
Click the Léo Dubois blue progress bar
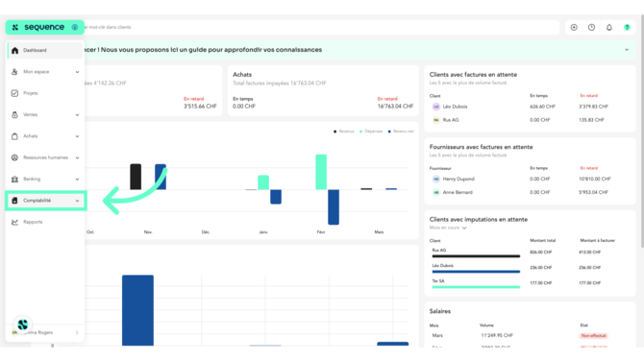476,272
